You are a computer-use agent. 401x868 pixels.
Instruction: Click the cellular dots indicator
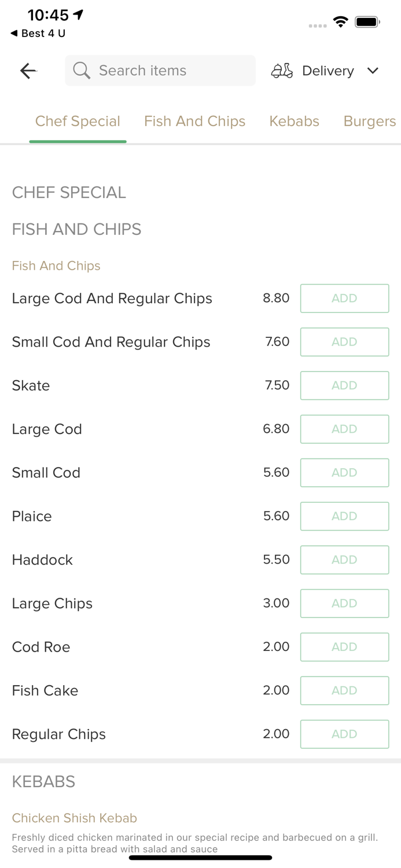tap(317, 25)
